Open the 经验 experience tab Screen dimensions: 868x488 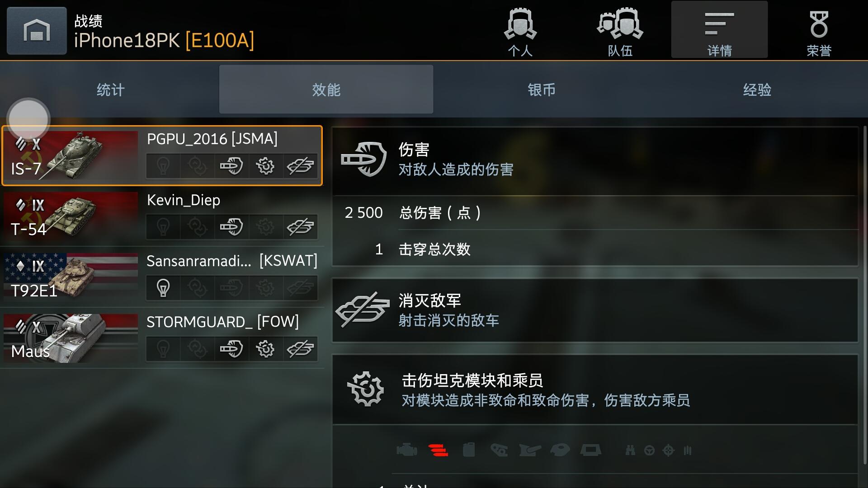pyautogui.click(x=757, y=89)
